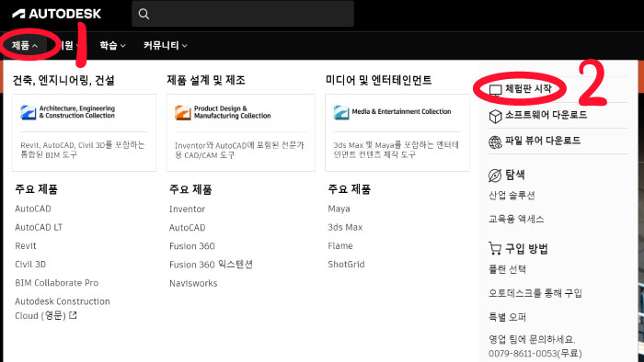
Task: Click the Media & Entertainment logo icon
Action: [341, 112]
